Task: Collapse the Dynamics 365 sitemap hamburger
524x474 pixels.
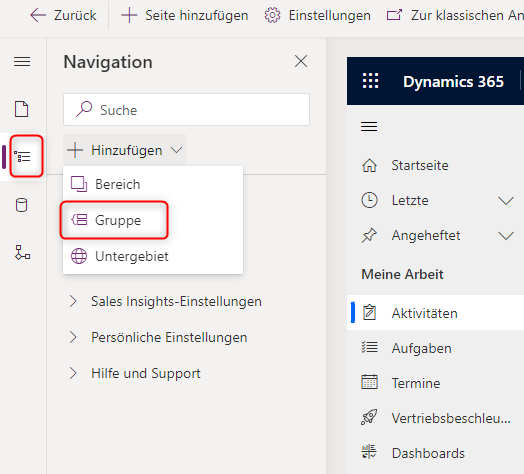Action: pos(369,126)
